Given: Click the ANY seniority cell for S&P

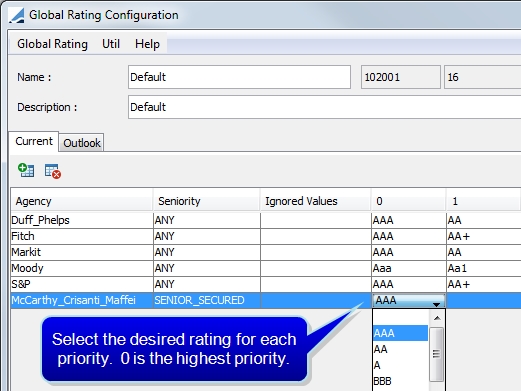Looking at the screenshot, I should [x=207, y=284].
